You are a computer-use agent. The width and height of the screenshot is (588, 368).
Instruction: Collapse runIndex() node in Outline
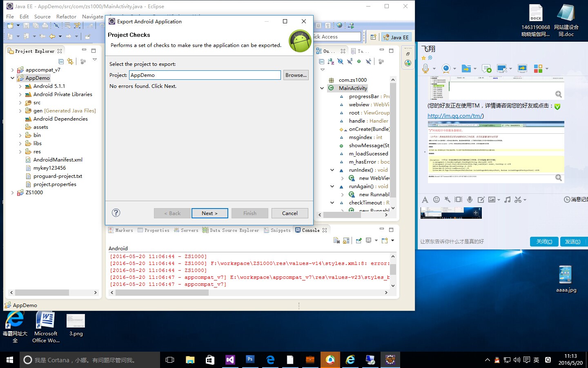point(332,170)
